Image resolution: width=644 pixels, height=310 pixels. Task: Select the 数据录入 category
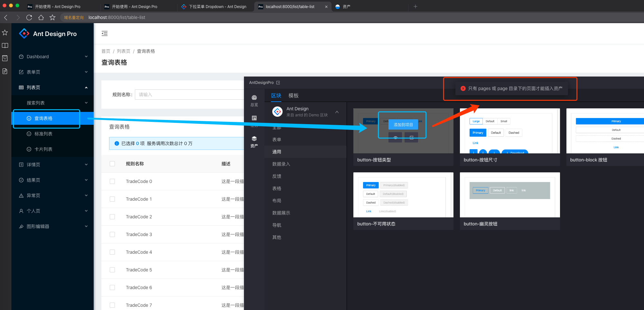(x=305, y=164)
